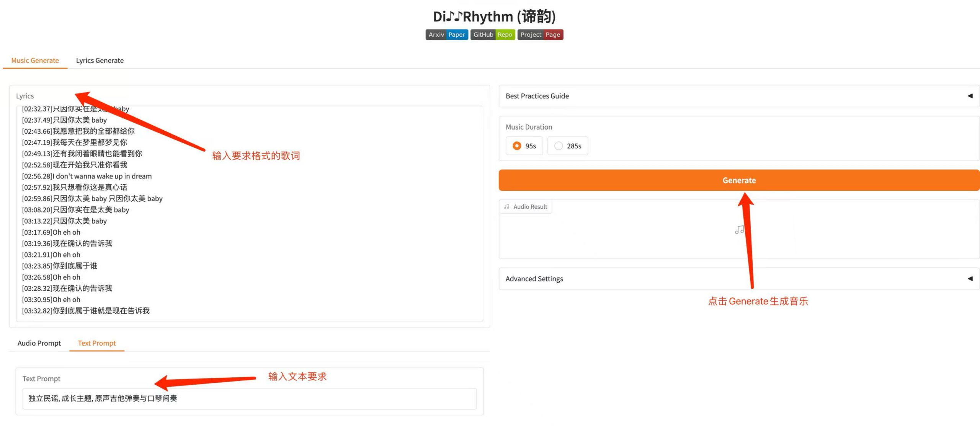This screenshot has height=426, width=980.
Task: Open the Arxiv Paper badge
Action: (x=446, y=34)
